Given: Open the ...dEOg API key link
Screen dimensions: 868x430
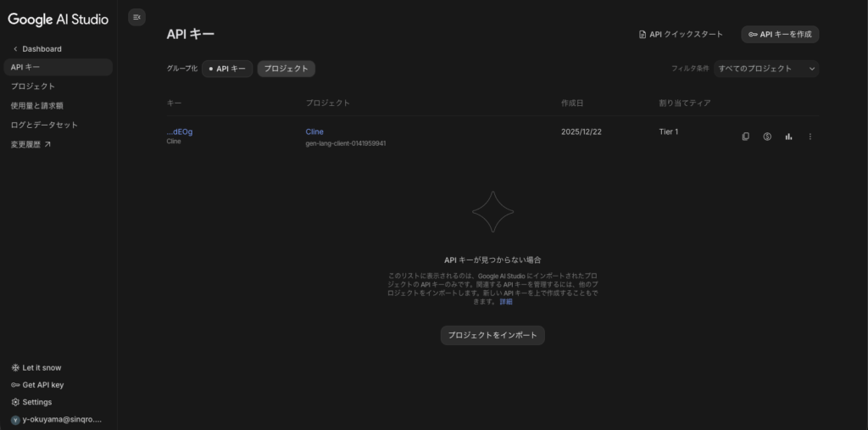Looking at the screenshot, I should (x=180, y=131).
